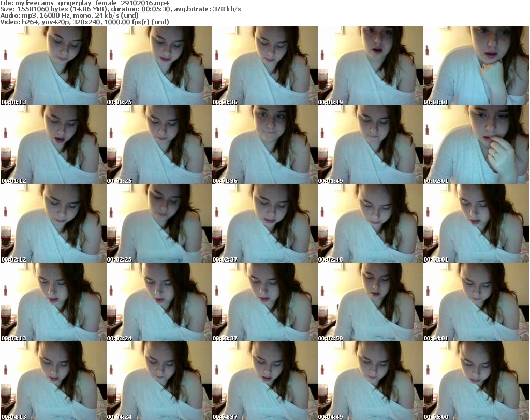
Task: Select the frame timestamped 00:01:49
Action: 371,144
